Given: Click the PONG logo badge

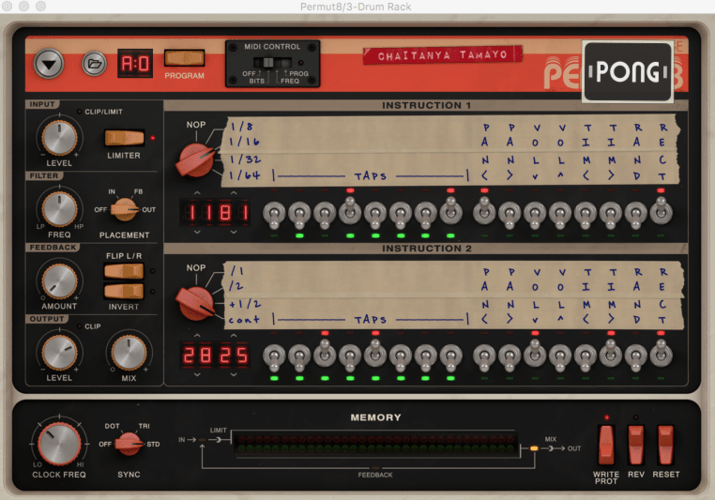Looking at the screenshot, I should (627, 72).
